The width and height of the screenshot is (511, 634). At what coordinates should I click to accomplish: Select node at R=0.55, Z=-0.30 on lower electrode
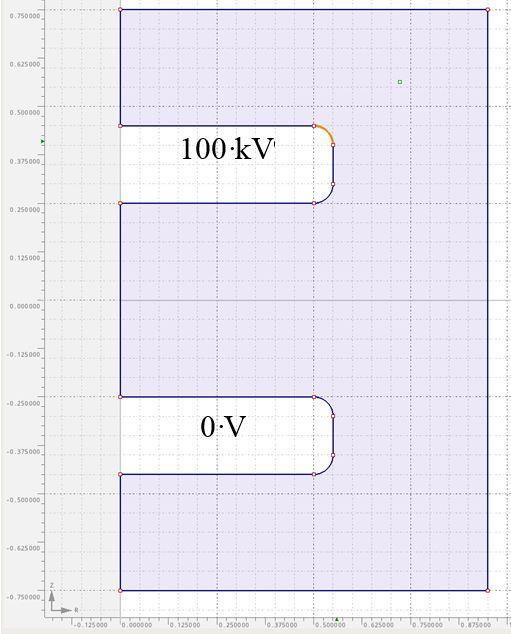(x=333, y=416)
